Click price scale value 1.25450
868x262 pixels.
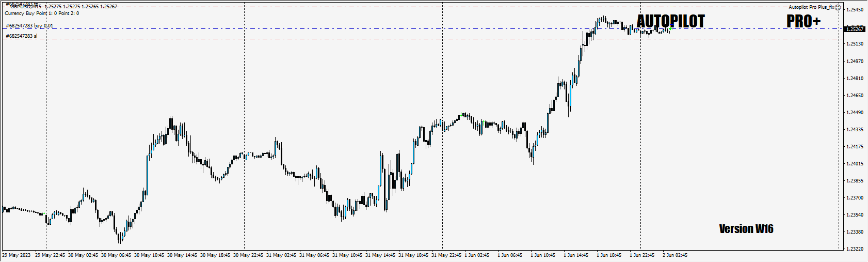point(856,10)
